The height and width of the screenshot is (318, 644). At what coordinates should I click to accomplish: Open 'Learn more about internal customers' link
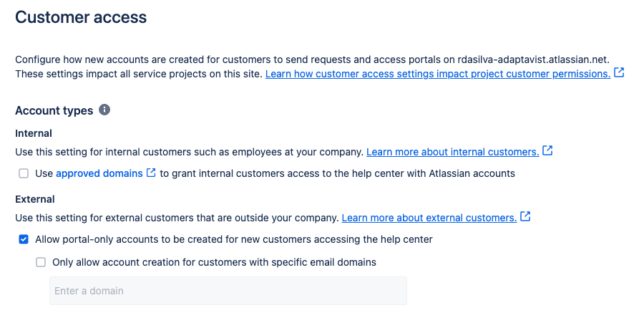(453, 152)
